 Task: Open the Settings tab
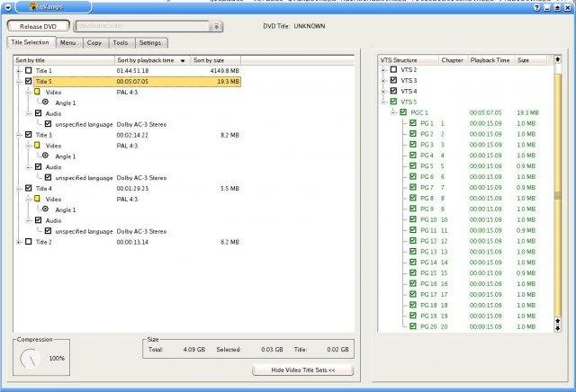coord(150,42)
